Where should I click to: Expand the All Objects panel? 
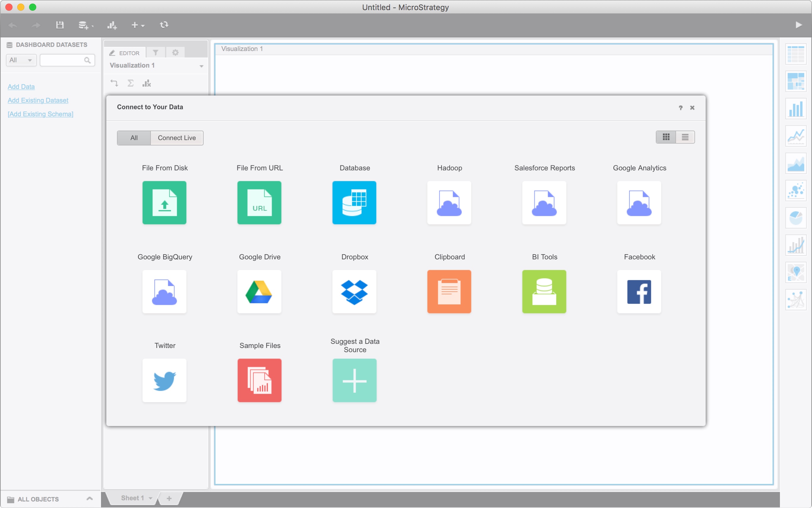coord(90,499)
